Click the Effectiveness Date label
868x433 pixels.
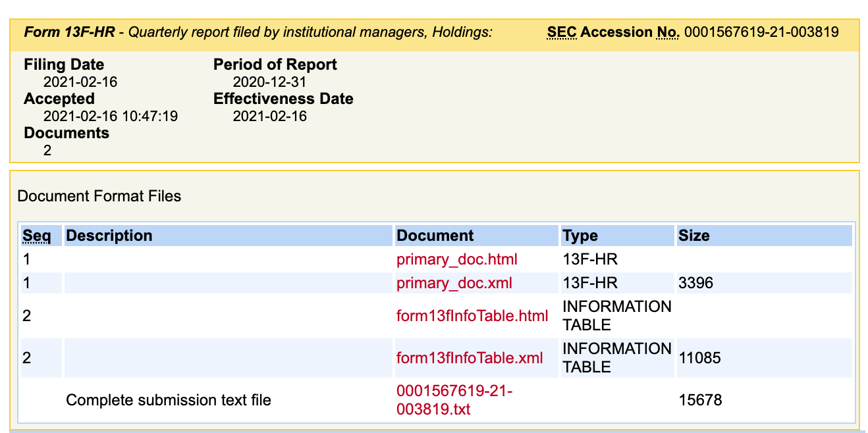(x=283, y=99)
